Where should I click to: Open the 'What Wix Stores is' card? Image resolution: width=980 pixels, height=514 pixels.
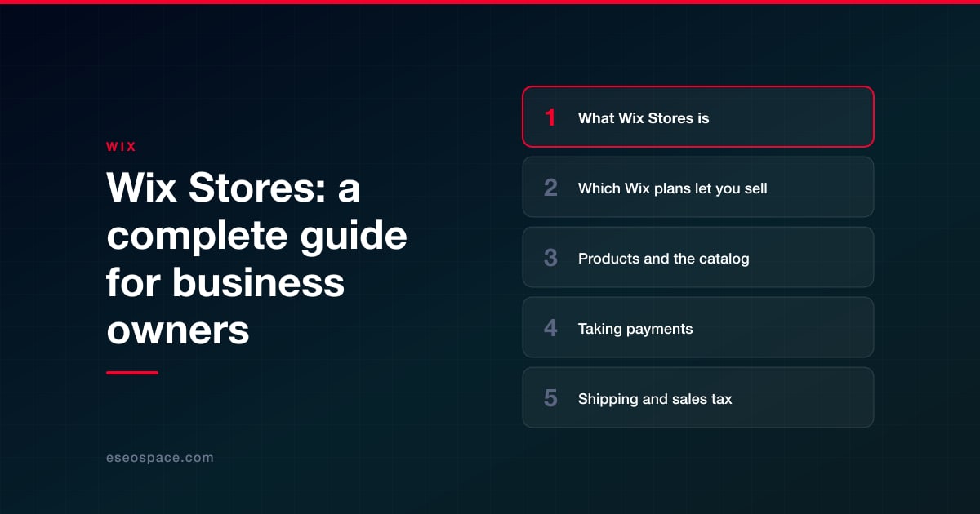tap(698, 117)
